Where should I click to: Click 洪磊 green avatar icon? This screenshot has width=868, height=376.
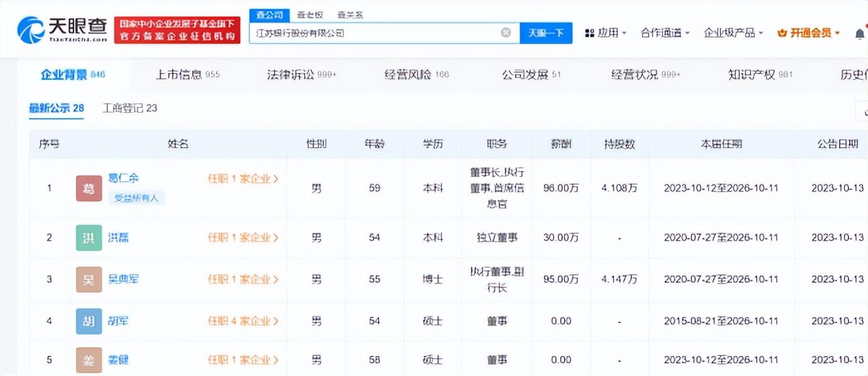click(89, 238)
